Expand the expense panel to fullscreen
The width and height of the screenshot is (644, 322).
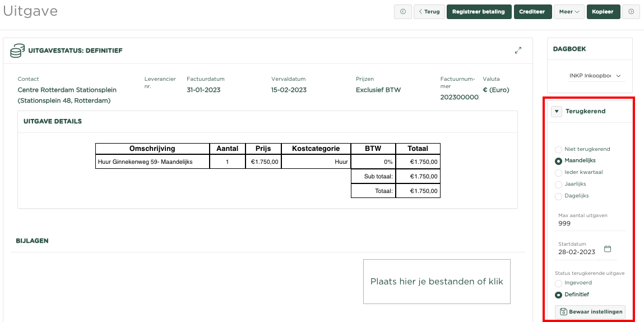(518, 50)
